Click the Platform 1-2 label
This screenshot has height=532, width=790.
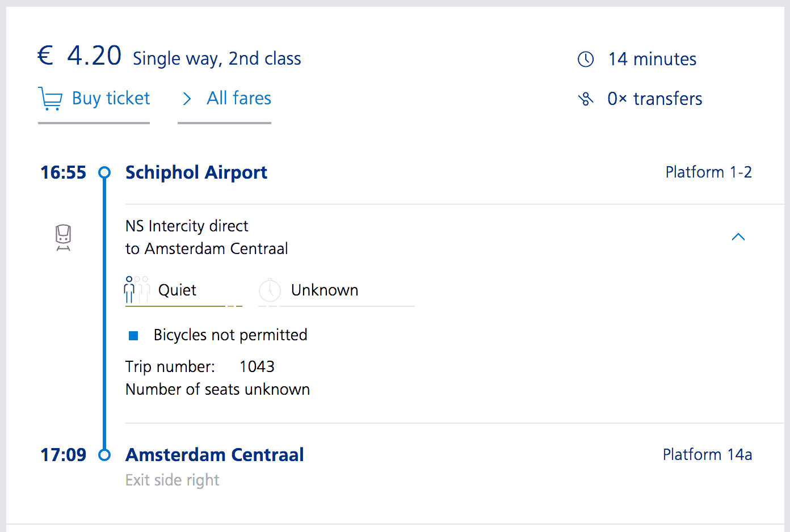click(708, 172)
